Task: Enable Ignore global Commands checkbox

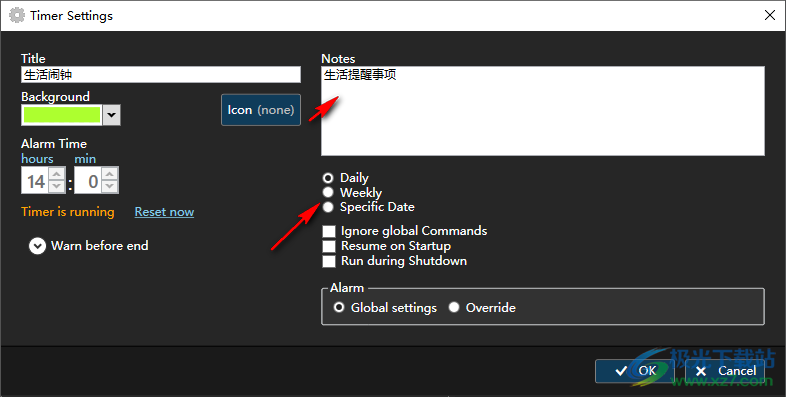Action: click(x=329, y=231)
